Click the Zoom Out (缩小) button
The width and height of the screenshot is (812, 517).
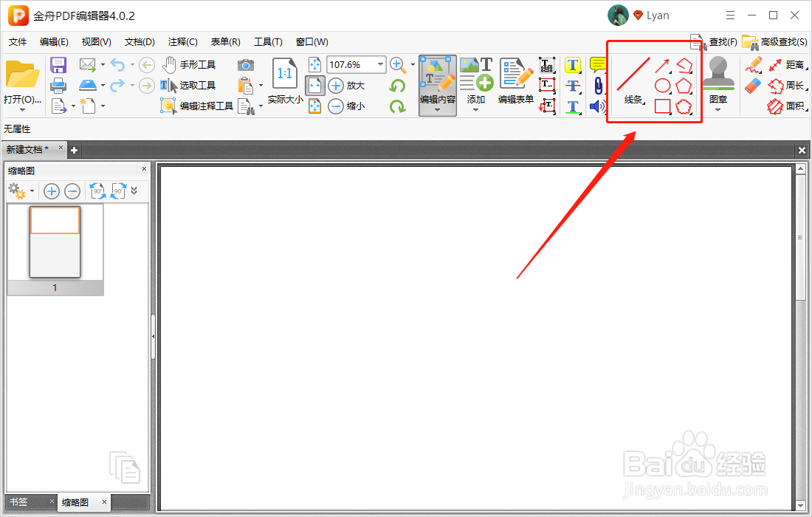[x=346, y=106]
